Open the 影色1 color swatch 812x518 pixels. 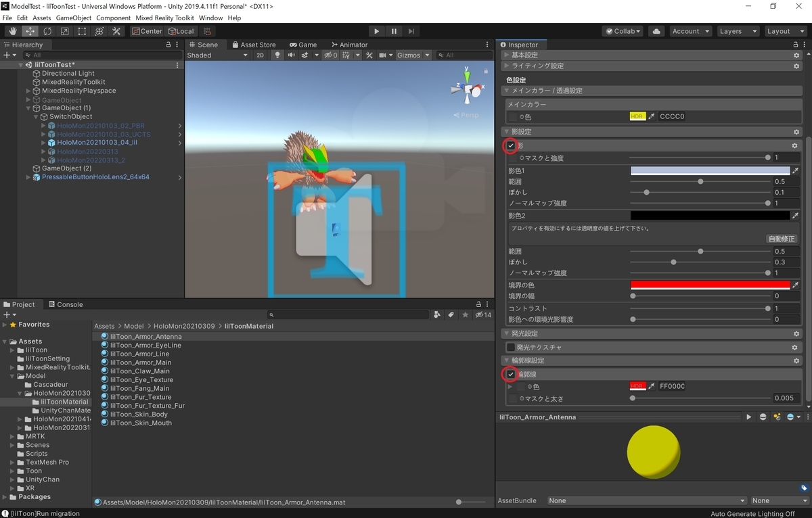(x=710, y=170)
